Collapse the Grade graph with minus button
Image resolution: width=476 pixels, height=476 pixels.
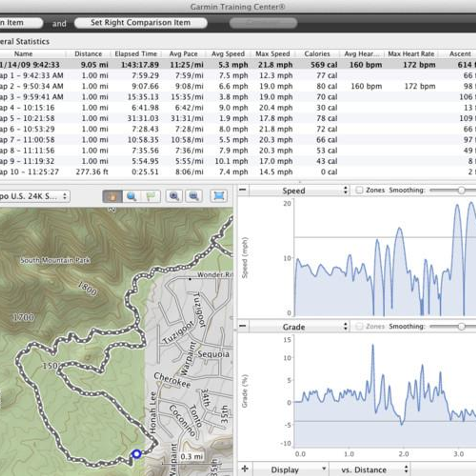[243, 326]
